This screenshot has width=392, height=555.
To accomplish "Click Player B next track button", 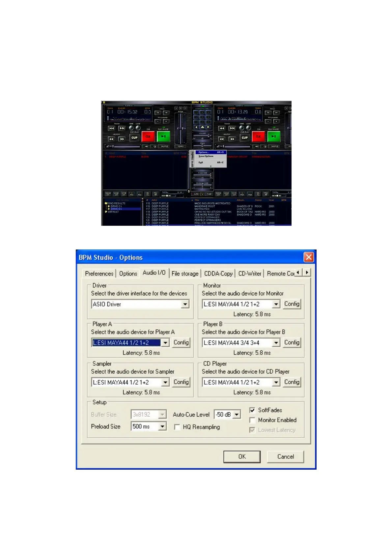I will [232, 128].
